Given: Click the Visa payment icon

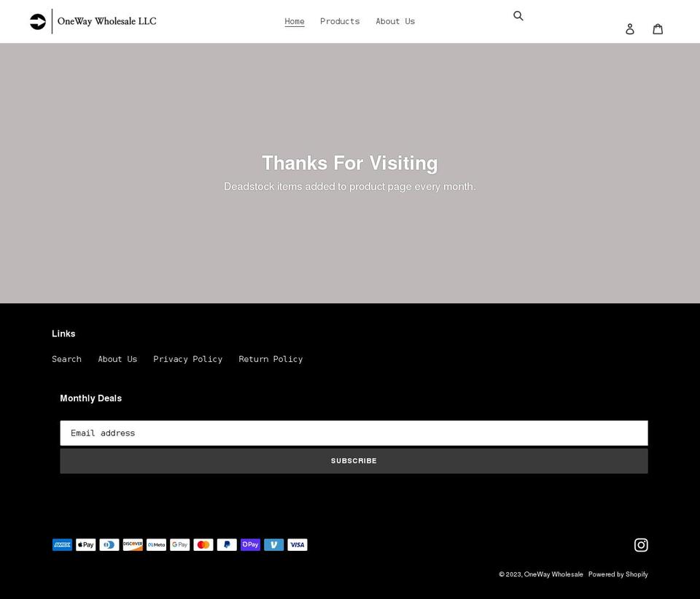Looking at the screenshot, I should click(297, 544).
